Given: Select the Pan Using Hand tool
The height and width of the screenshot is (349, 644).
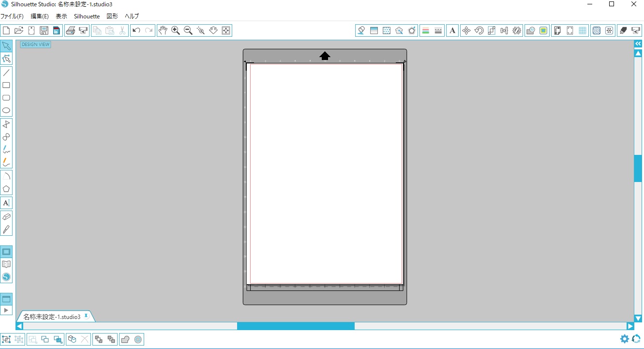Looking at the screenshot, I should [163, 30].
